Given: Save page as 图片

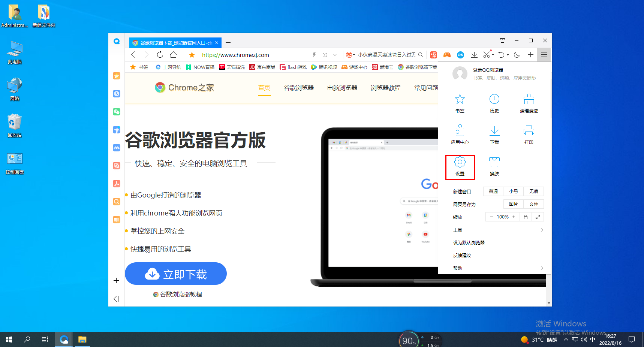Looking at the screenshot, I should 514,204.
